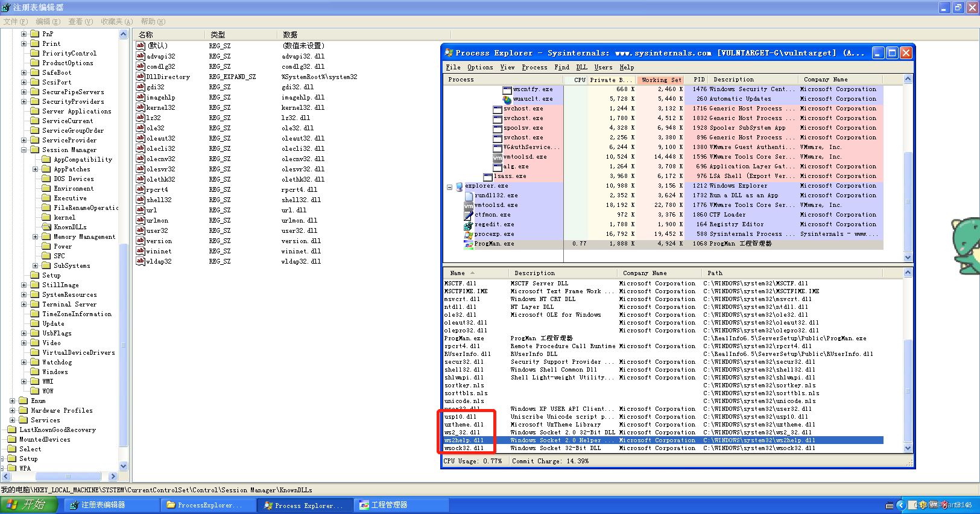The image size is (980, 514).
Task: Select the imagehlp registry value
Action: pos(161,97)
